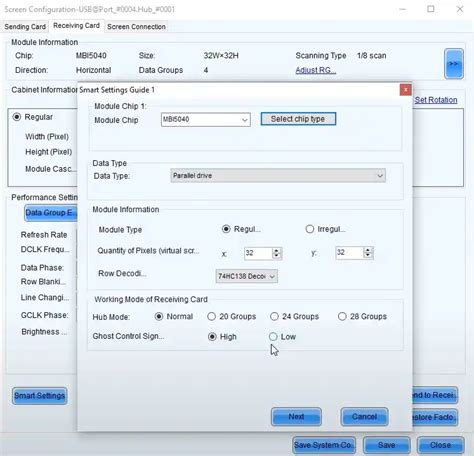474x456 pixels.
Task: Click the blue double-arrow expand button
Action: [x=453, y=64]
